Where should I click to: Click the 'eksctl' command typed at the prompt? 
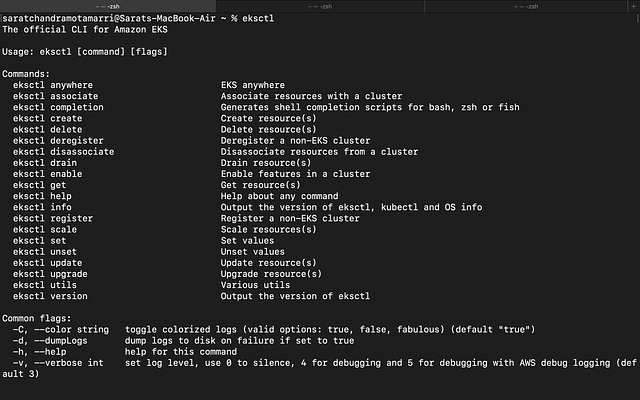[258, 18]
